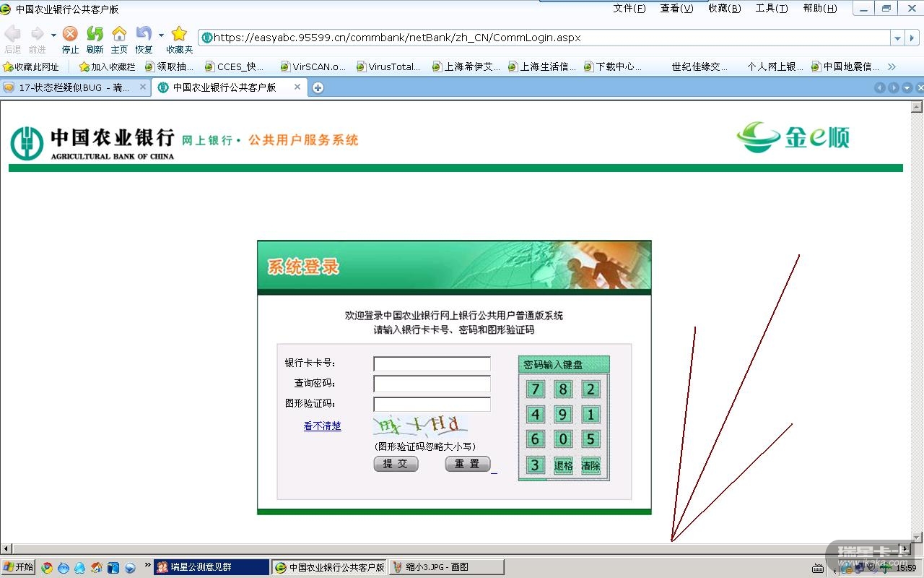This screenshot has height=578, width=924.
Task: Open the 上海希伊艾... bookmark
Action: (466, 66)
